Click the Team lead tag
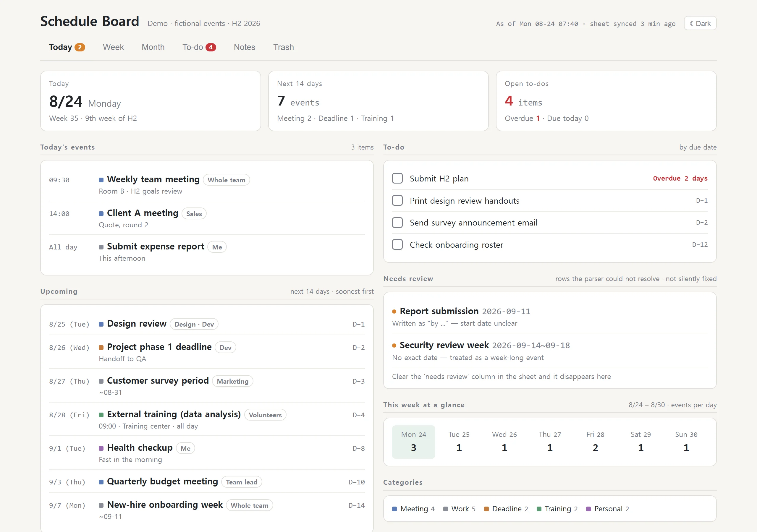757x532 pixels. pos(241,482)
